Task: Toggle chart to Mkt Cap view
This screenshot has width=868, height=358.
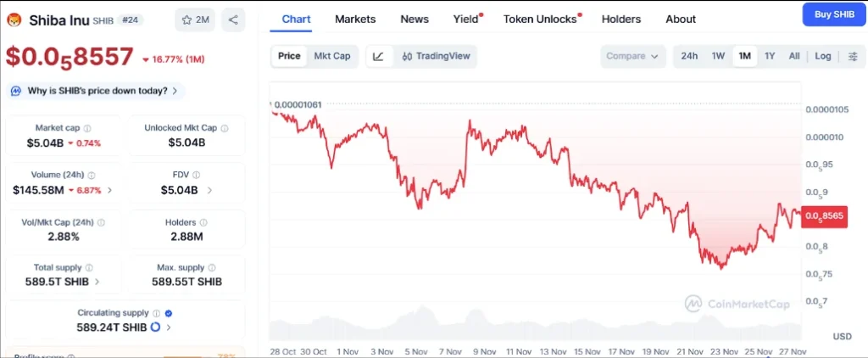Action: pos(332,56)
